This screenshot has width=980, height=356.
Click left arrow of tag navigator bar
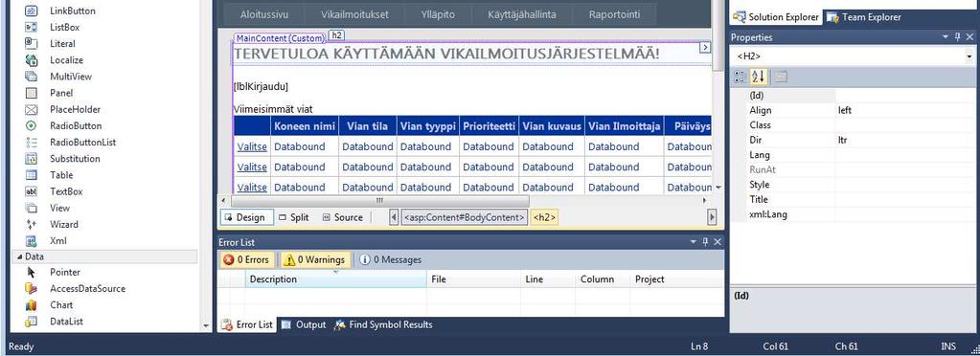[x=393, y=217]
